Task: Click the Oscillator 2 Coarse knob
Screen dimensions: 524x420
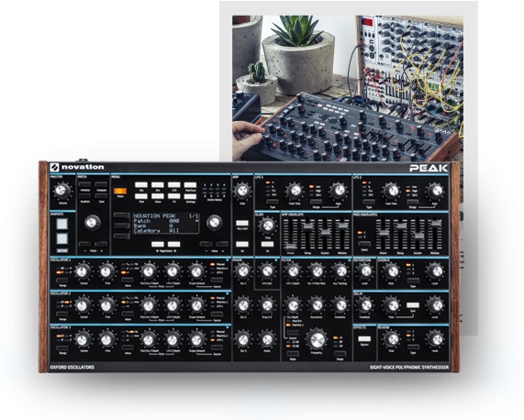Action: (84, 305)
